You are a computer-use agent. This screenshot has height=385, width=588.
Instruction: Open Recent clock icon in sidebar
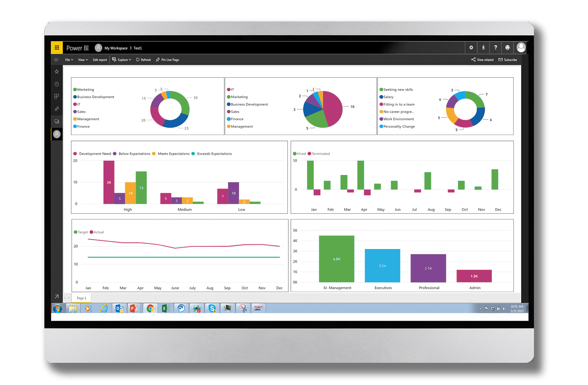[x=57, y=84]
